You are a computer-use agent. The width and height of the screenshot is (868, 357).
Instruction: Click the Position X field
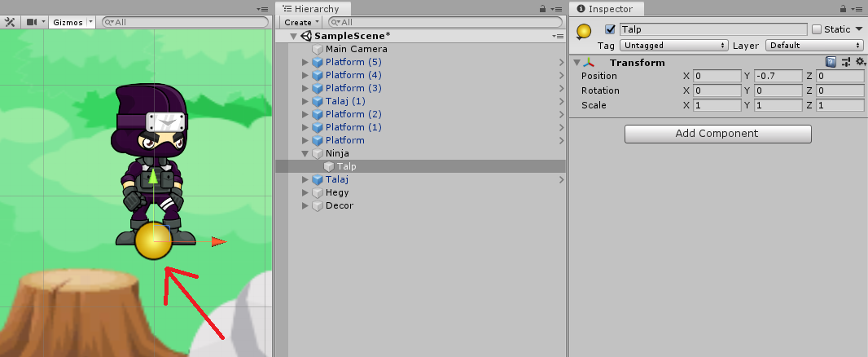pos(717,76)
